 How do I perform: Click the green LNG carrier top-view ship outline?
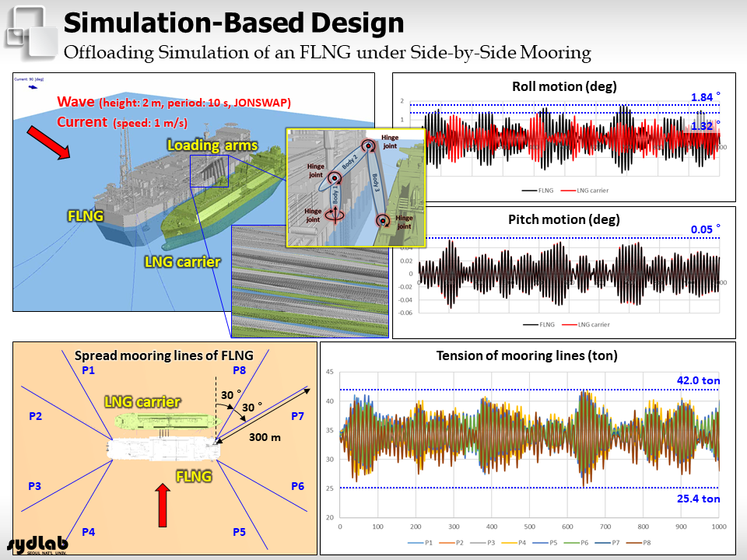click(x=168, y=421)
